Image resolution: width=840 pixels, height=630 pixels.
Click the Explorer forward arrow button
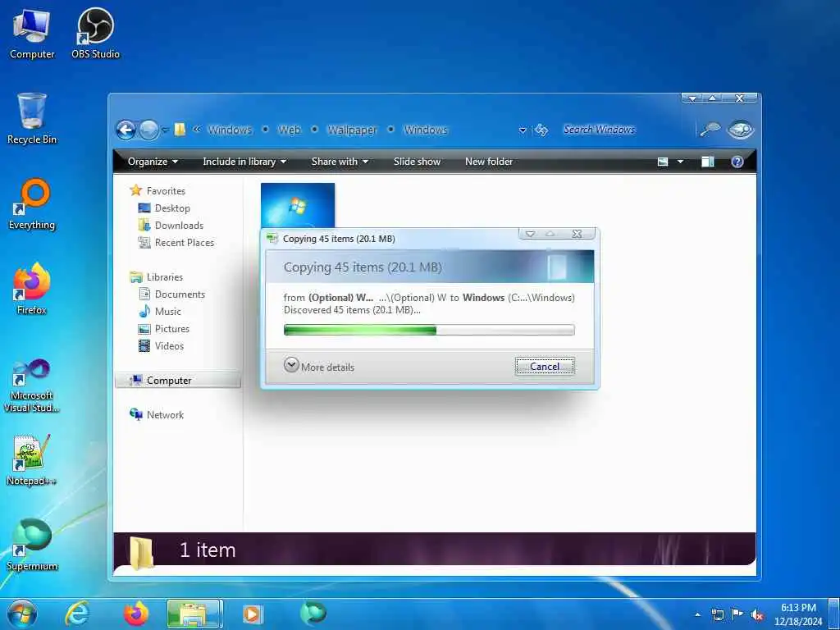(x=148, y=130)
